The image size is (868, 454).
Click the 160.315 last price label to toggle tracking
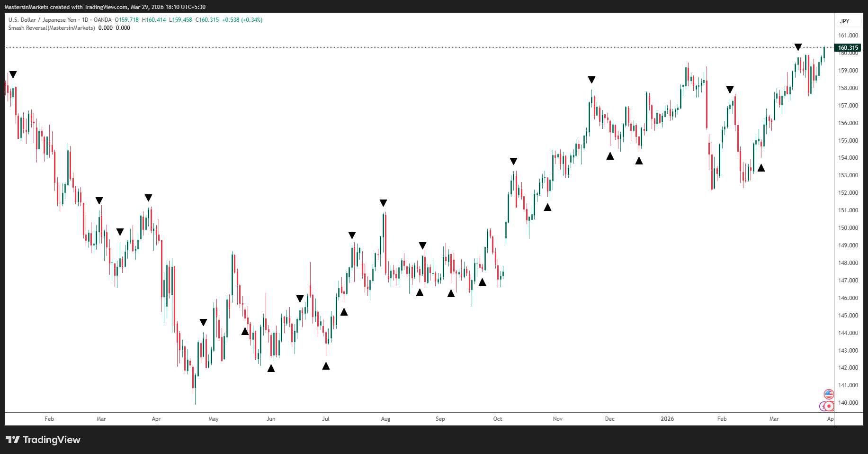click(x=849, y=47)
